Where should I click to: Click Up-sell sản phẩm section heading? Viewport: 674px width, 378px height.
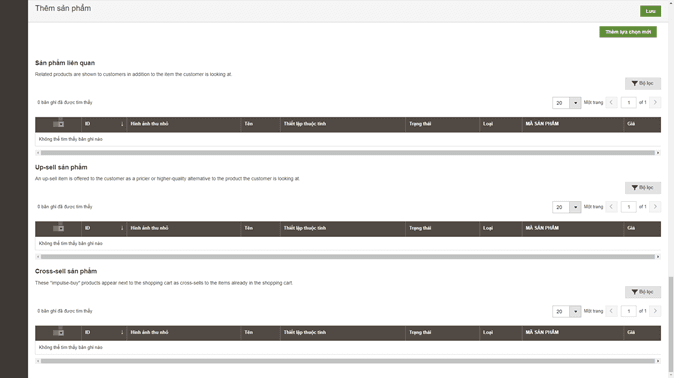point(61,167)
